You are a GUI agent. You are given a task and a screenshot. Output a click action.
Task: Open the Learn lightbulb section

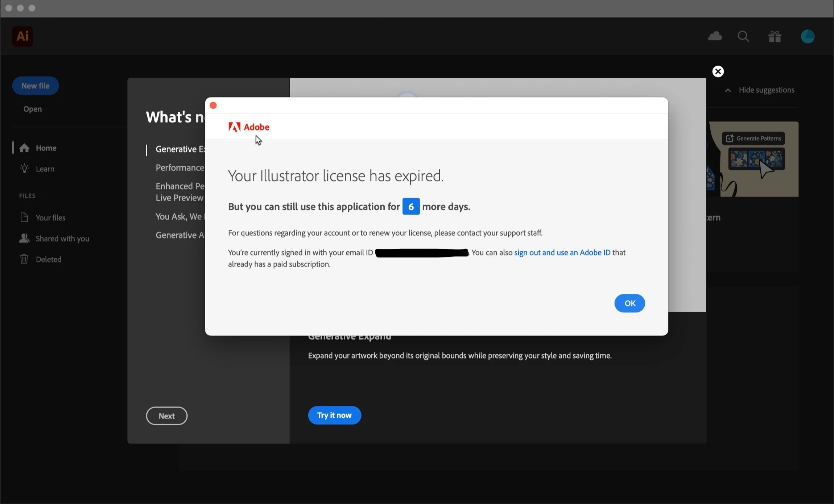45,169
